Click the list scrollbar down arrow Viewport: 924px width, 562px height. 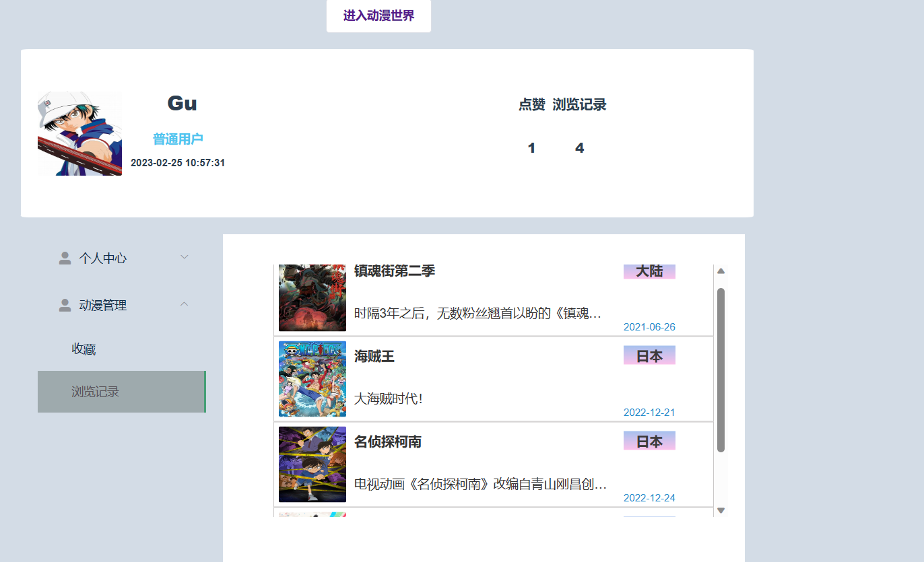(x=721, y=510)
